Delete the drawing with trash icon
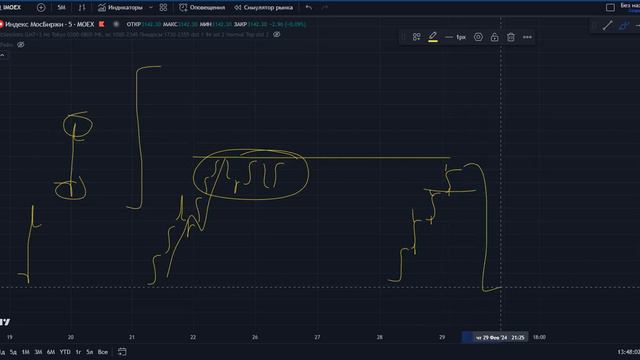The width and height of the screenshot is (640, 360). pos(511,37)
